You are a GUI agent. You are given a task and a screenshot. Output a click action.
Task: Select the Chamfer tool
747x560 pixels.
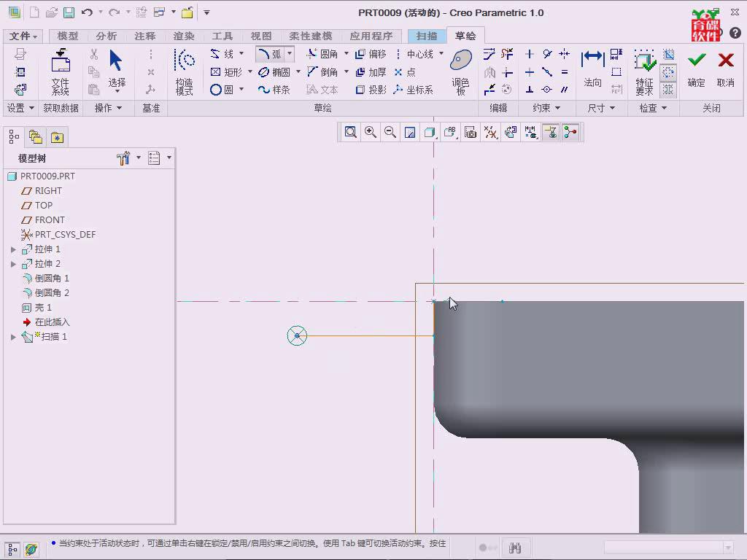tap(322, 72)
